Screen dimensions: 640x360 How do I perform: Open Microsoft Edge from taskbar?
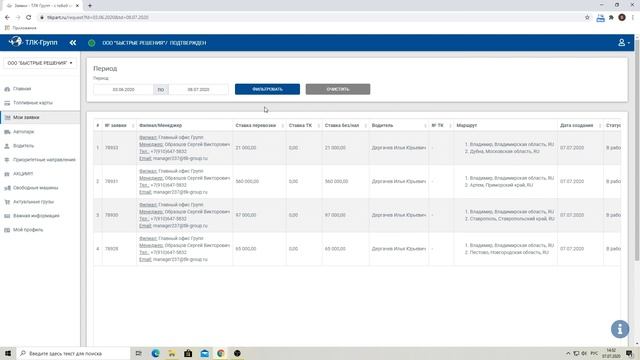[156, 353]
